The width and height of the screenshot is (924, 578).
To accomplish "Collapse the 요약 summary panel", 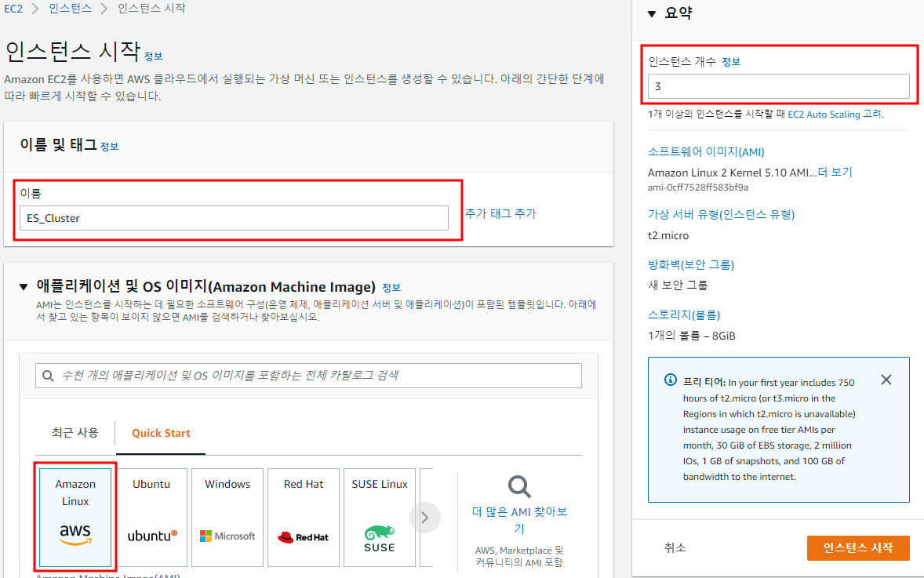I will pyautogui.click(x=652, y=13).
